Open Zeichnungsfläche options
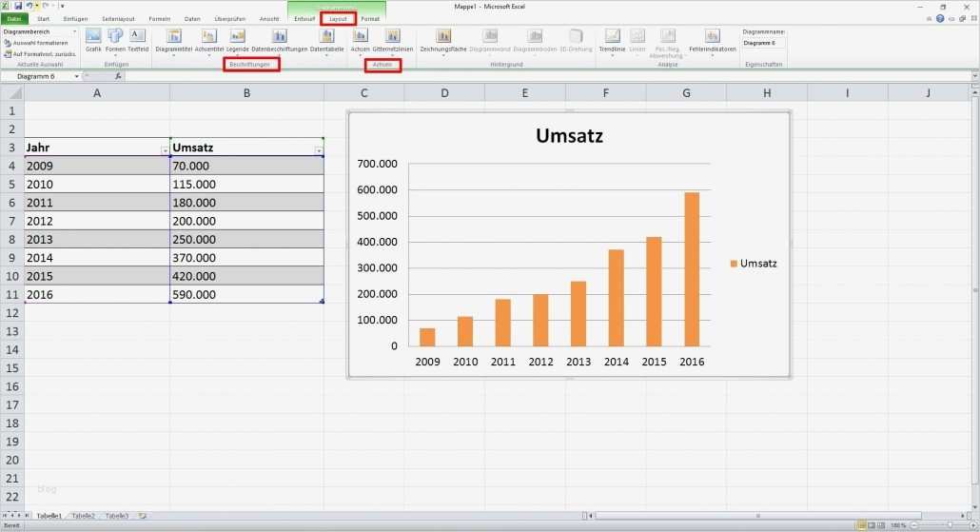This screenshot has height=532, width=980. coord(443,41)
